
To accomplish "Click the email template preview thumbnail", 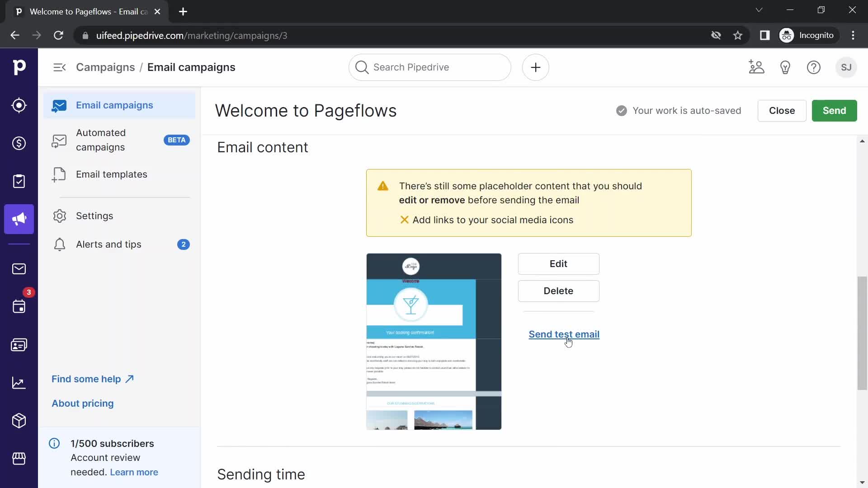I will 434,342.
